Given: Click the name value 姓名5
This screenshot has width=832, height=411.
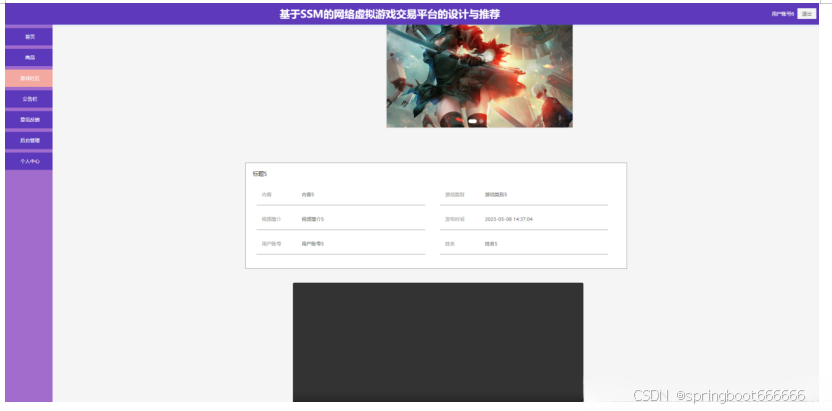Looking at the screenshot, I should [x=491, y=244].
